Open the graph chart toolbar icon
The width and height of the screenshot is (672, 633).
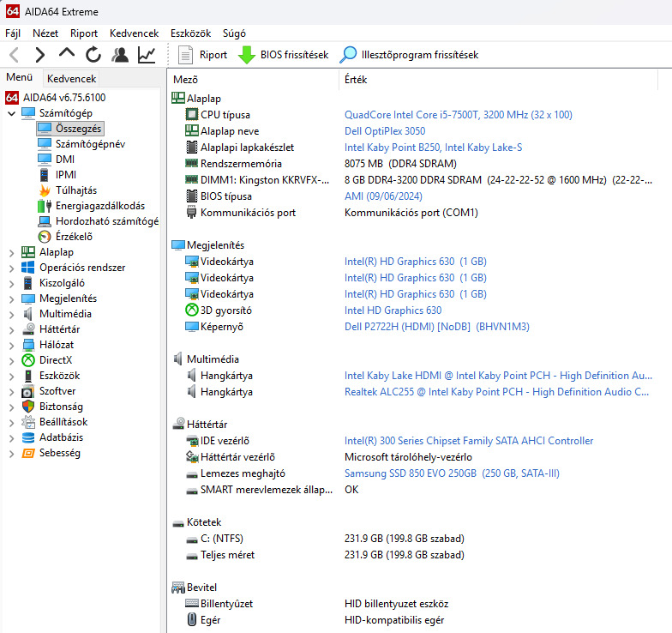pyautogui.click(x=147, y=55)
